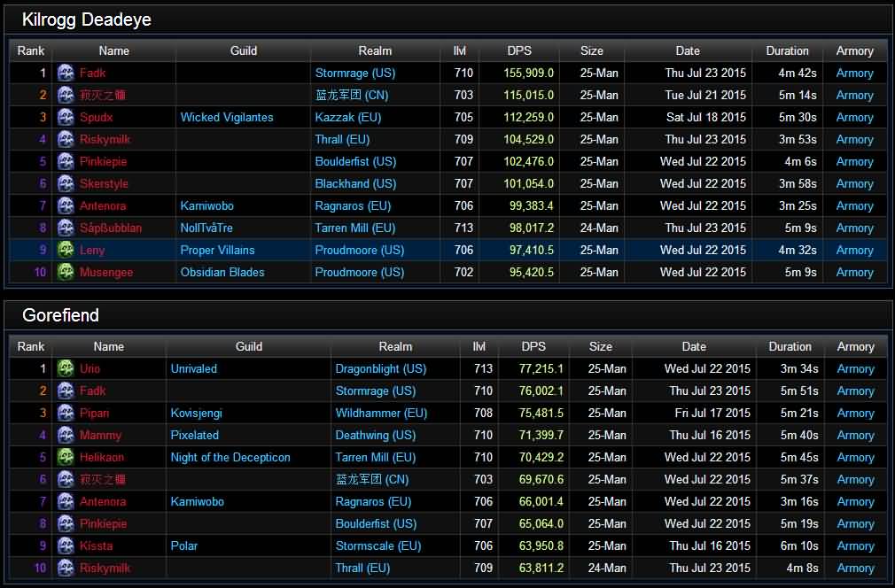Click the green spec icon beside Urio
The image size is (895, 588).
point(66,368)
